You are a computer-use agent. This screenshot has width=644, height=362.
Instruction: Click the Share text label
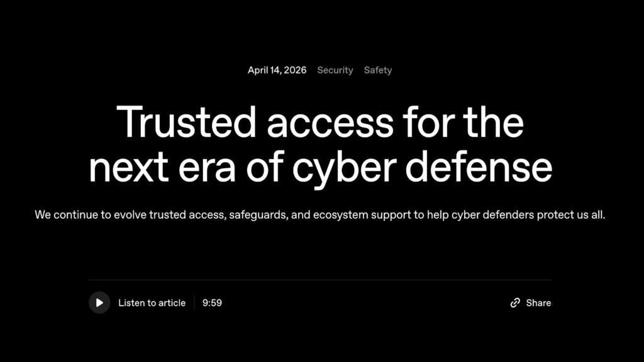(x=538, y=303)
